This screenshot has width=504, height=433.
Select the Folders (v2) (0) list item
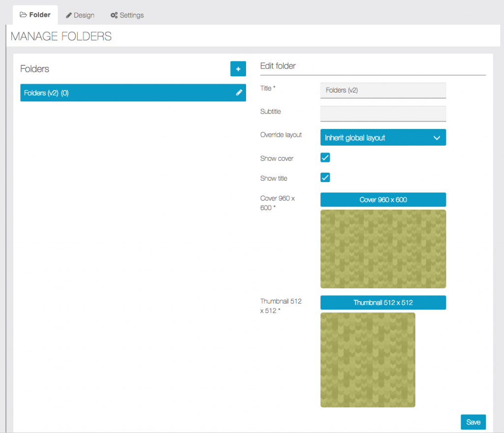(123, 93)
